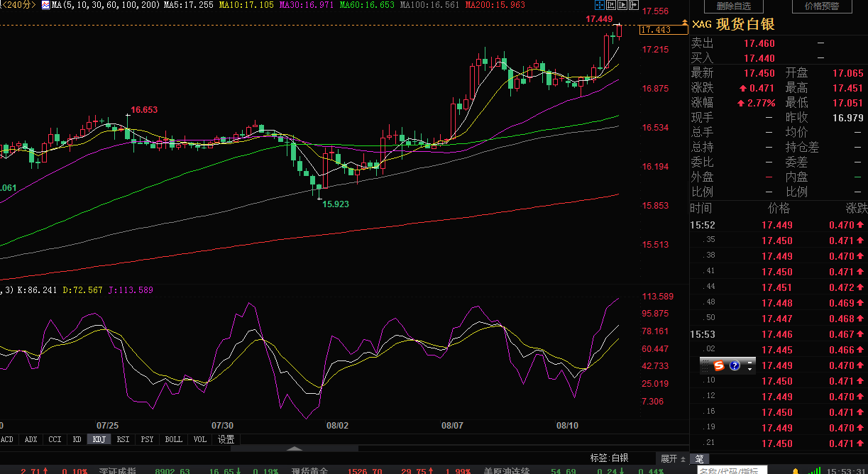
Task: Click the 开盘 value 17.065
Action: (x=847, y=73)
